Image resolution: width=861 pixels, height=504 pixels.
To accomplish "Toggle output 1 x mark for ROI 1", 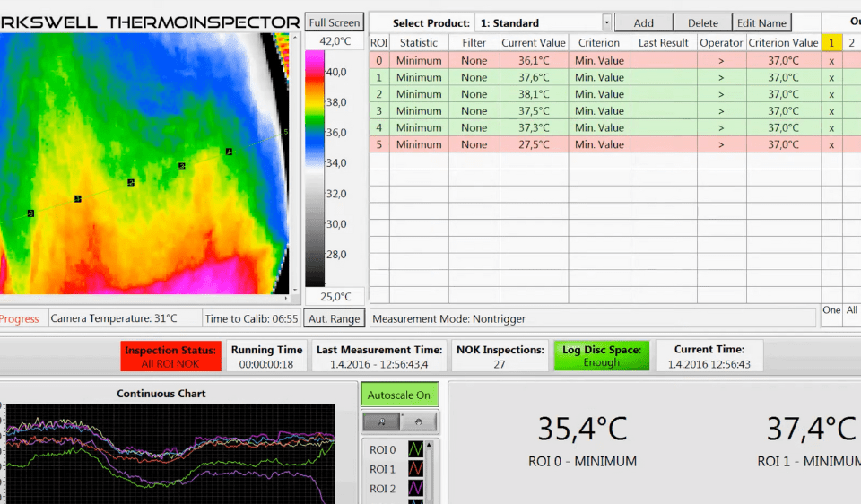I will (x=831, y=77).
